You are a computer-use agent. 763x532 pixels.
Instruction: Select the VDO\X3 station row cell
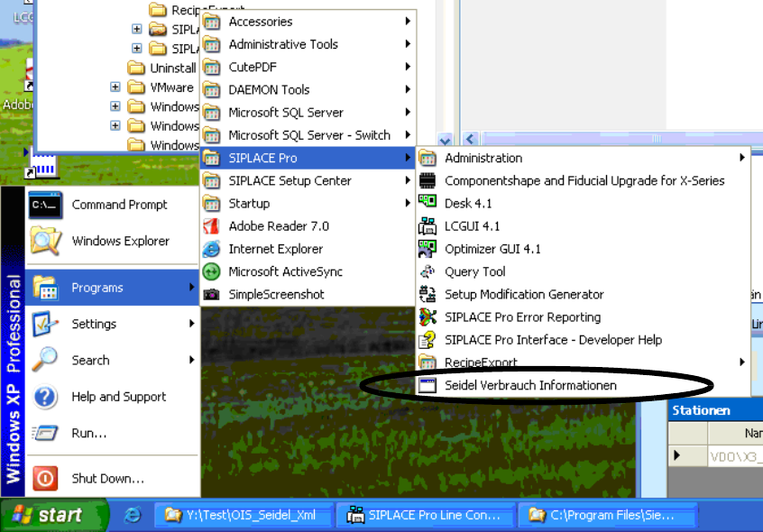[x=735, y=456]
